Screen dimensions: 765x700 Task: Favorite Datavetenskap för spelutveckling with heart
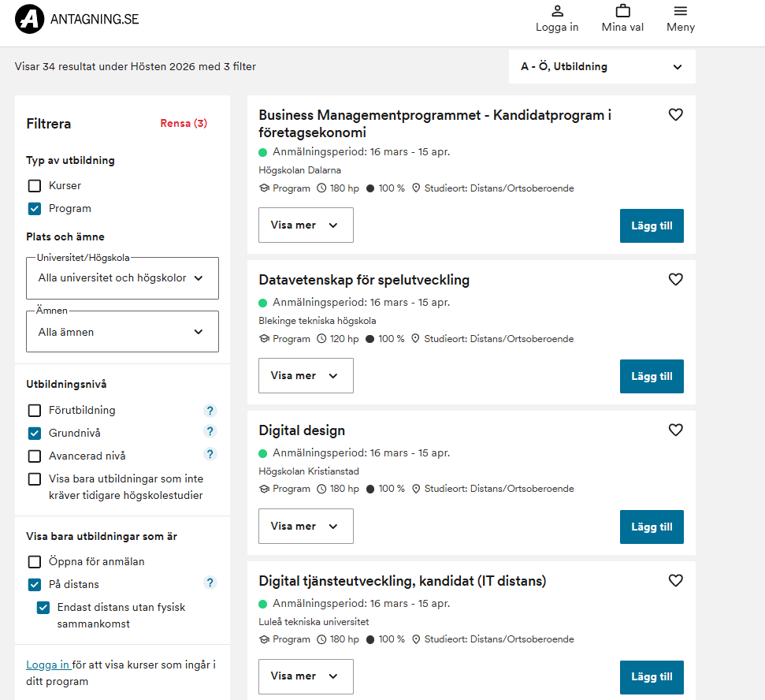pyautogui.click(x=675, y=280)
